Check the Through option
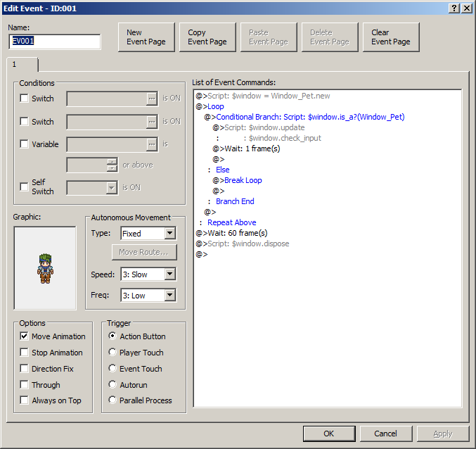This screenshot has width=476, height=449. 24,384
